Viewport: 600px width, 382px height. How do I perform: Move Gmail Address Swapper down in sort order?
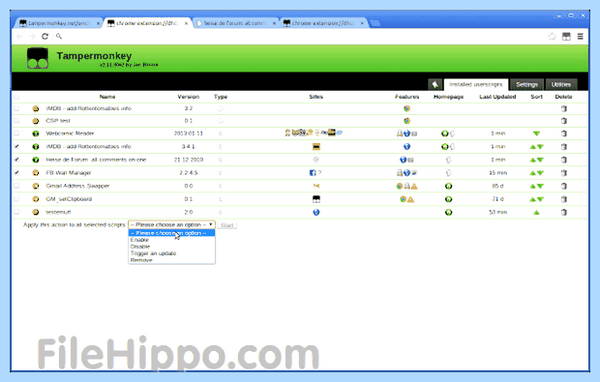(540, 186)
